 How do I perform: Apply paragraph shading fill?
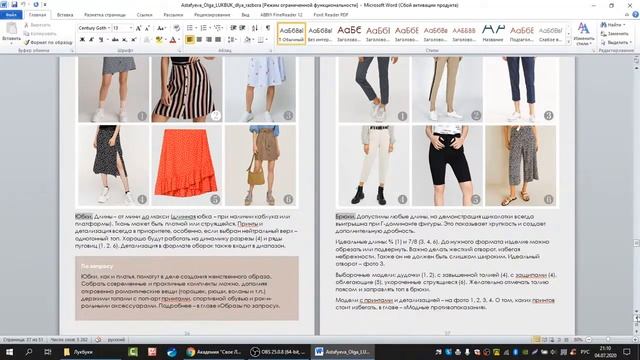[x=247, y=40]
